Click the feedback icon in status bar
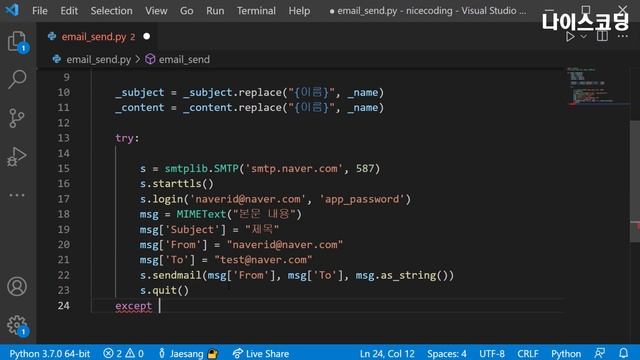 (600, 353)
